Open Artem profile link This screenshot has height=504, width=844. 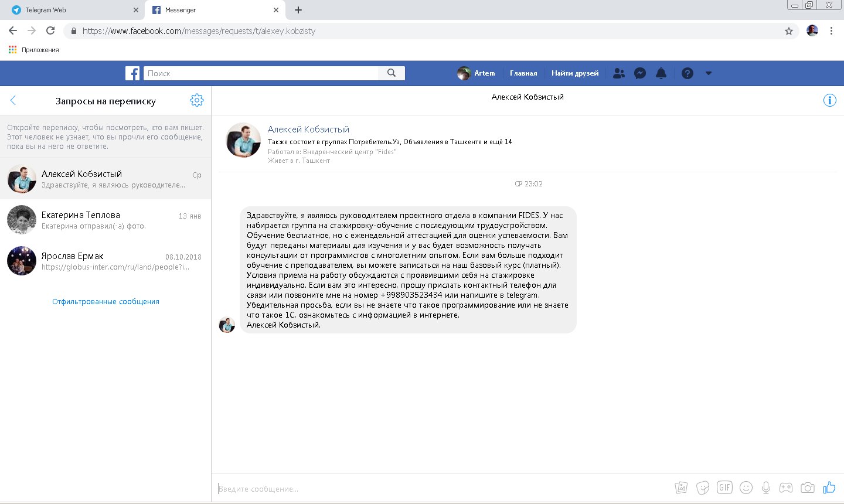(477, 73)
